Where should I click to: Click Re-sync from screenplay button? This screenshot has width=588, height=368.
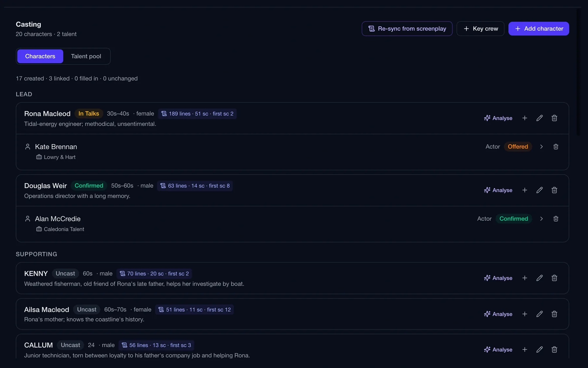(x=407, y=29)
